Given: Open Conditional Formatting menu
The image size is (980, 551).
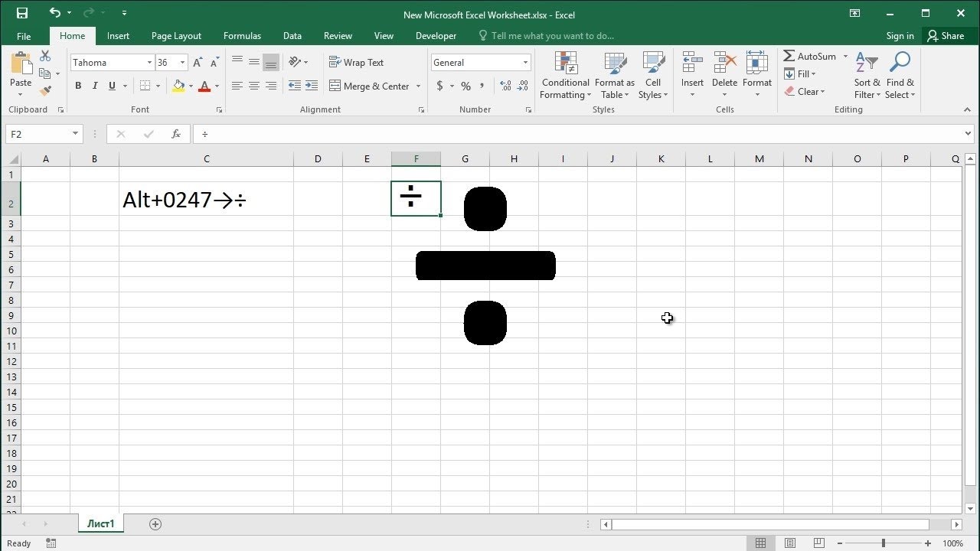Looking at the screenshot, I should coord(565,75).
